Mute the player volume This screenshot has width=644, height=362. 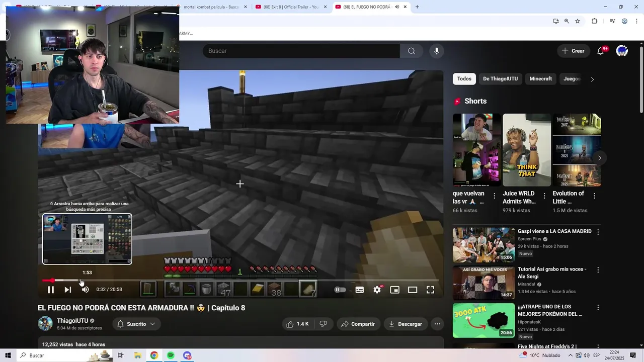(x=85, y=290)
